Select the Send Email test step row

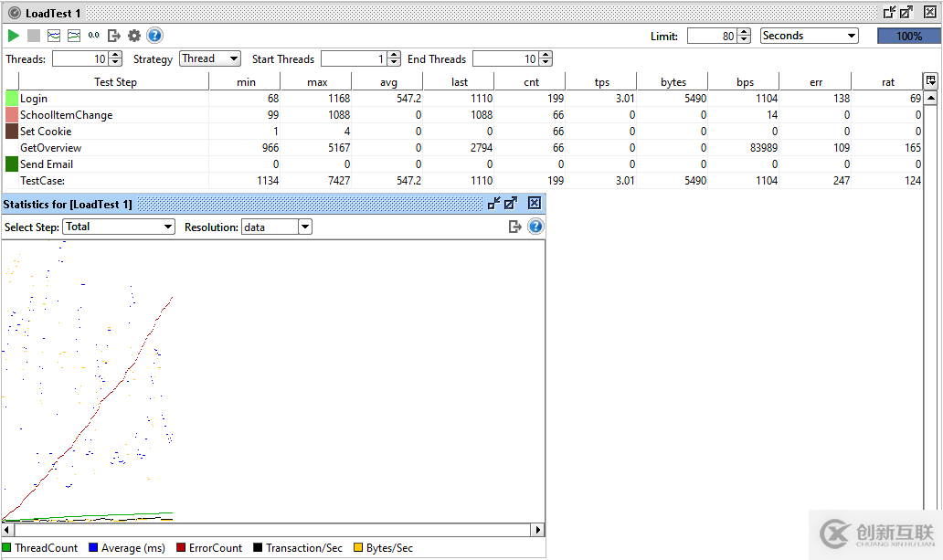point(463,164)
